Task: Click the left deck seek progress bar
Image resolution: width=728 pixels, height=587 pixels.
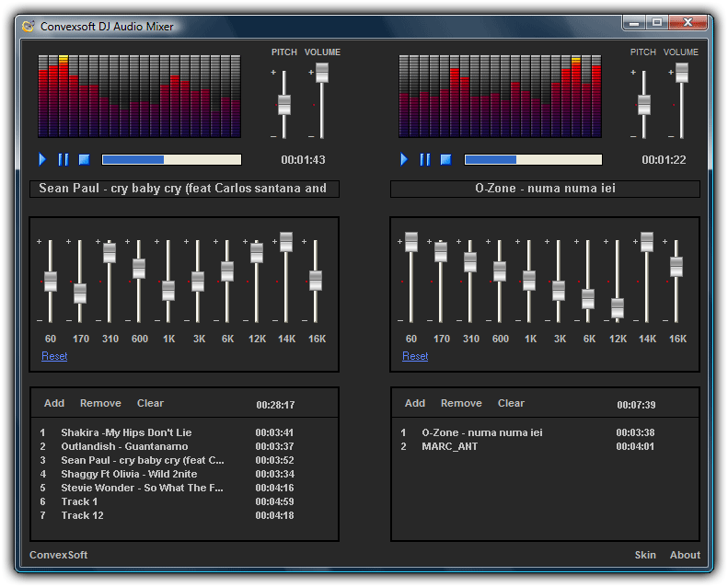Action: coord(171,160)
